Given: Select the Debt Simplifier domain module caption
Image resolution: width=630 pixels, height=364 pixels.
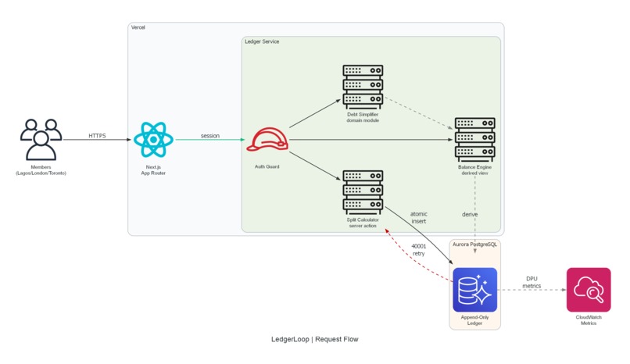Looking at the screenshot, I should pyautogui.click(x=363, y=117).
